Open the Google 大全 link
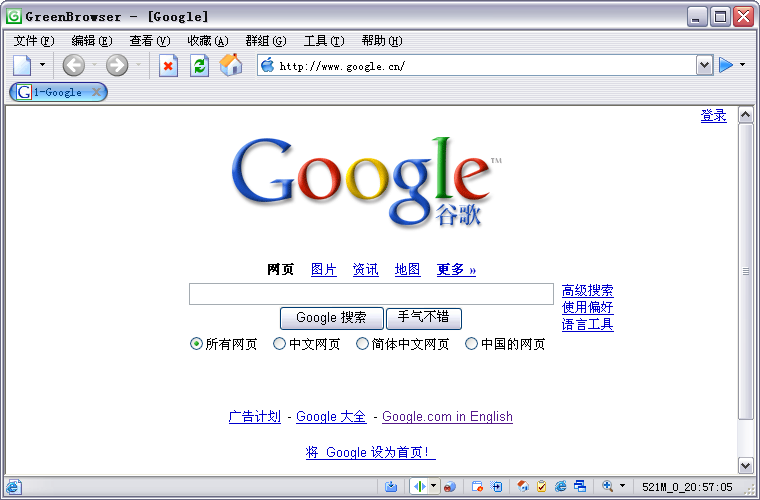Image resolution: width=760 pixels, height=500 pixels. pos(331,417)
